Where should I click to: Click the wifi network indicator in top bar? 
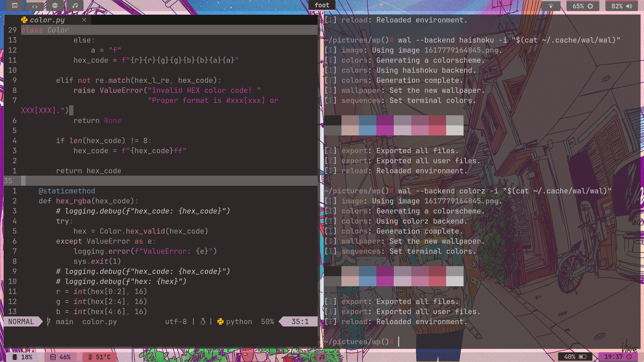click(x=551, y=6)
